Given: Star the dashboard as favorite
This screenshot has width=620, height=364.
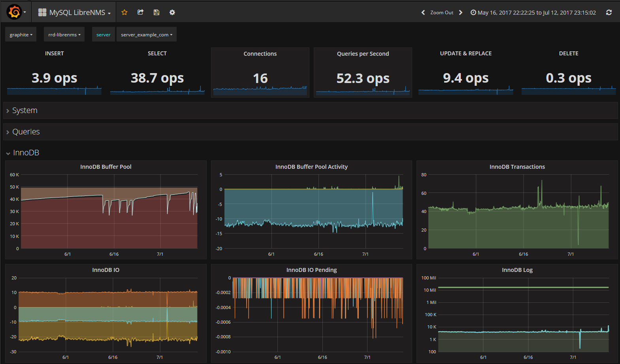Looking at the screenshot, I should (x=124, y=12).
